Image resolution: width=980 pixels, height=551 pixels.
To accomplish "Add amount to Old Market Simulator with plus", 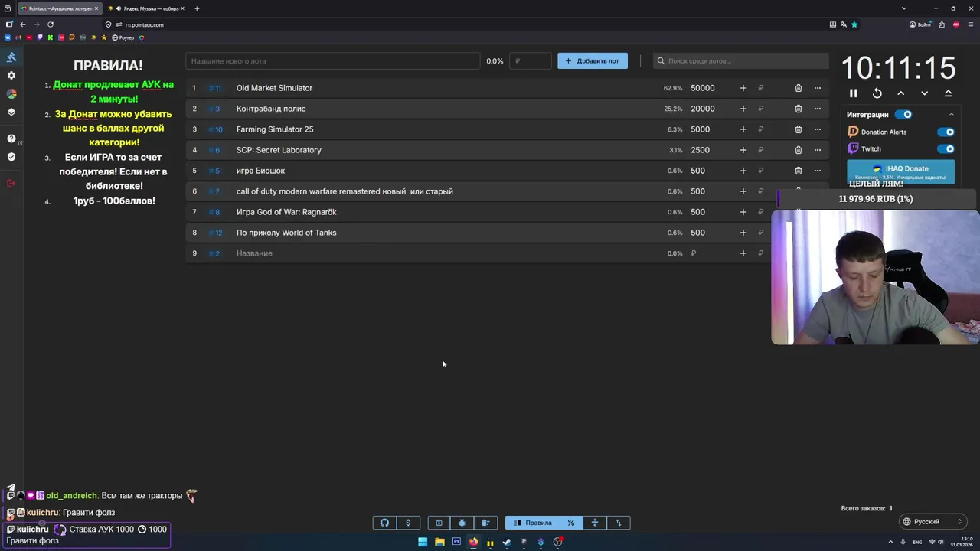I will coord(743,88).
